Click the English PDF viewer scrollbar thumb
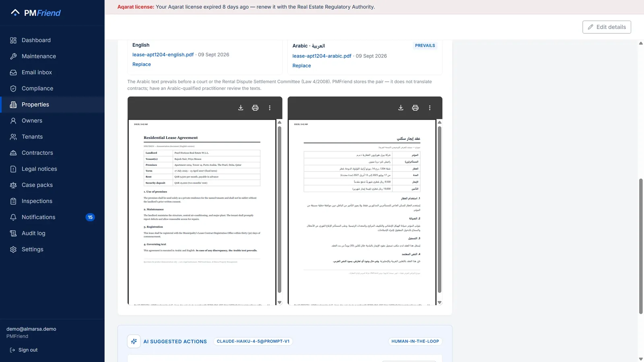This screenshot has height=362, width=644. pos(279,210)
